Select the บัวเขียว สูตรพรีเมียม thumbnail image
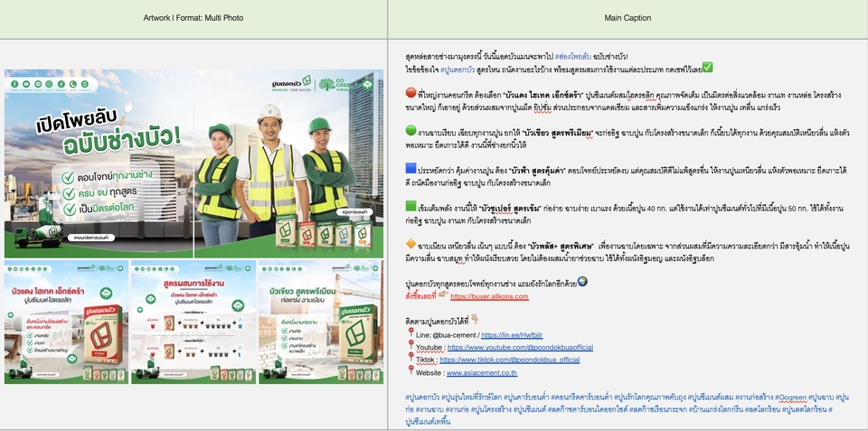Image resolution: width=868 pixels, height=431 pixels. coord(321,322)
